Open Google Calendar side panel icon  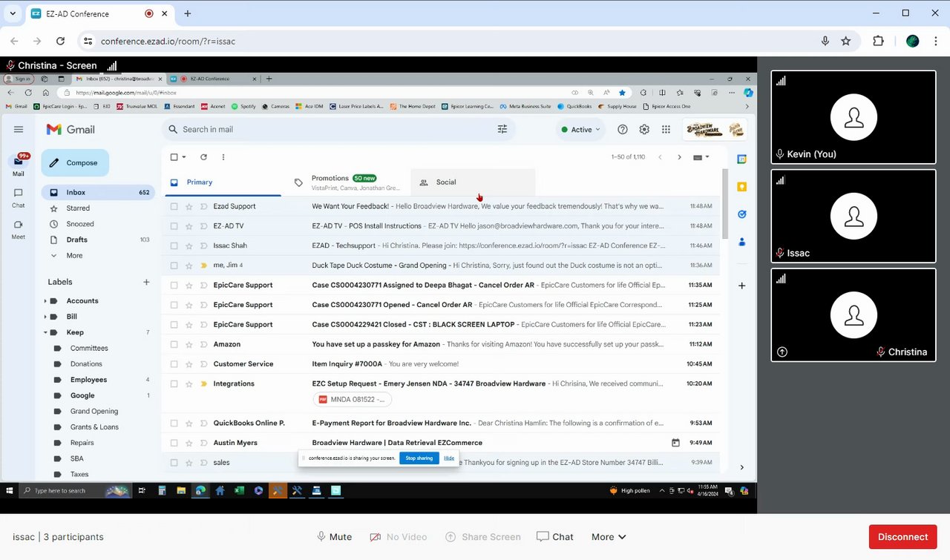point(741,159)
